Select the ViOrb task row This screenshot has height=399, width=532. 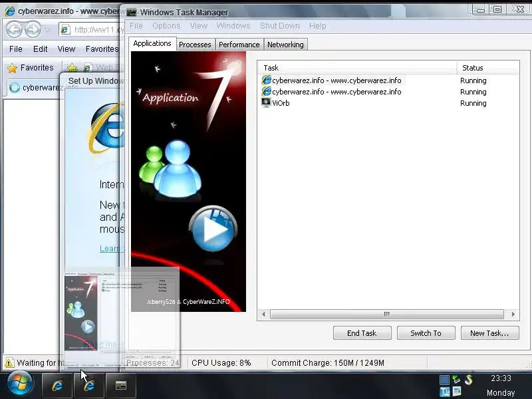click(388, 103)
